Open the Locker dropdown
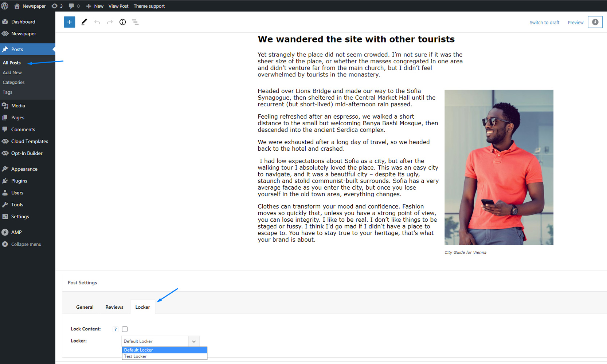The width and height of the screenshot is (607, 364). pyautogui.click(x=160, y=341)
